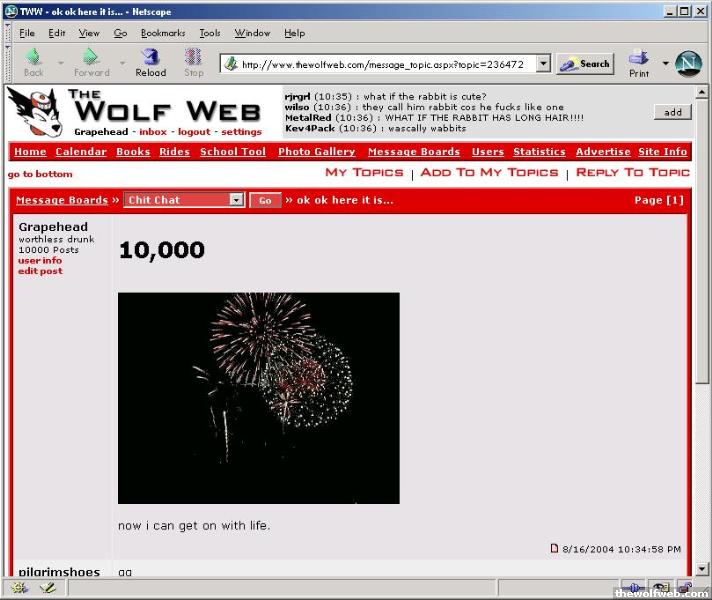
Task: Click the Print toolbar icon
Action: (x=639, y=62)
